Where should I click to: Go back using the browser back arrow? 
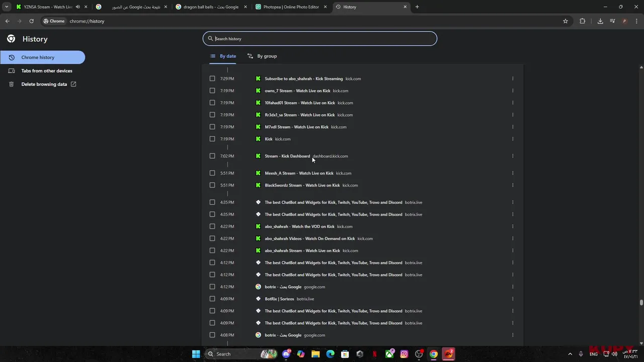pyautogui.click(x=7, y=21)
